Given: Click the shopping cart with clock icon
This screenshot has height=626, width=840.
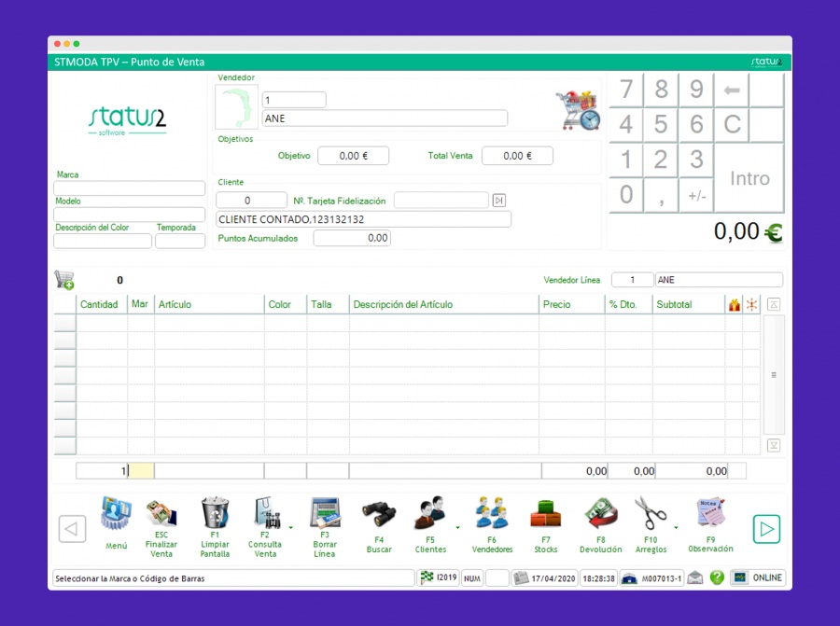Looking at the screenshot, I should point(577,111).
